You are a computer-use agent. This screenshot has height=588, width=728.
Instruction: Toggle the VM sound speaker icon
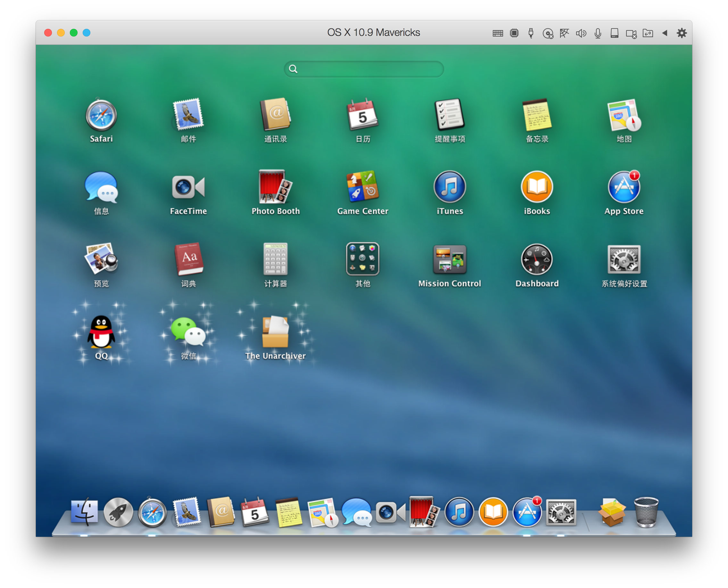point(581,33)
